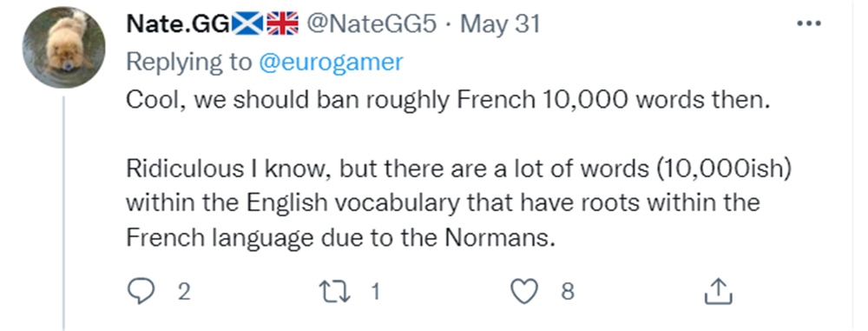868x331 pixels.
Task: Click the Union Jack flag emoji
Action: tap(283, 23)
